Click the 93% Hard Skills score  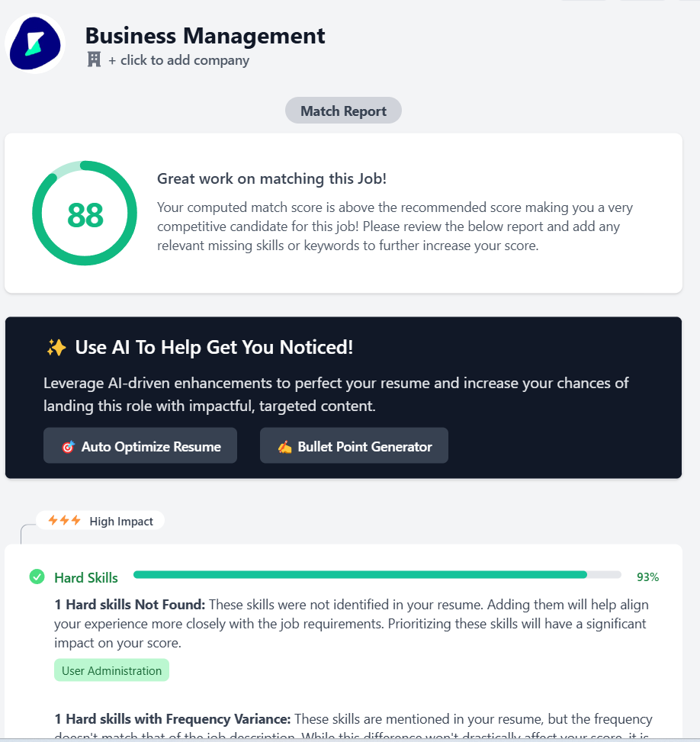click(x=647, y=577)
